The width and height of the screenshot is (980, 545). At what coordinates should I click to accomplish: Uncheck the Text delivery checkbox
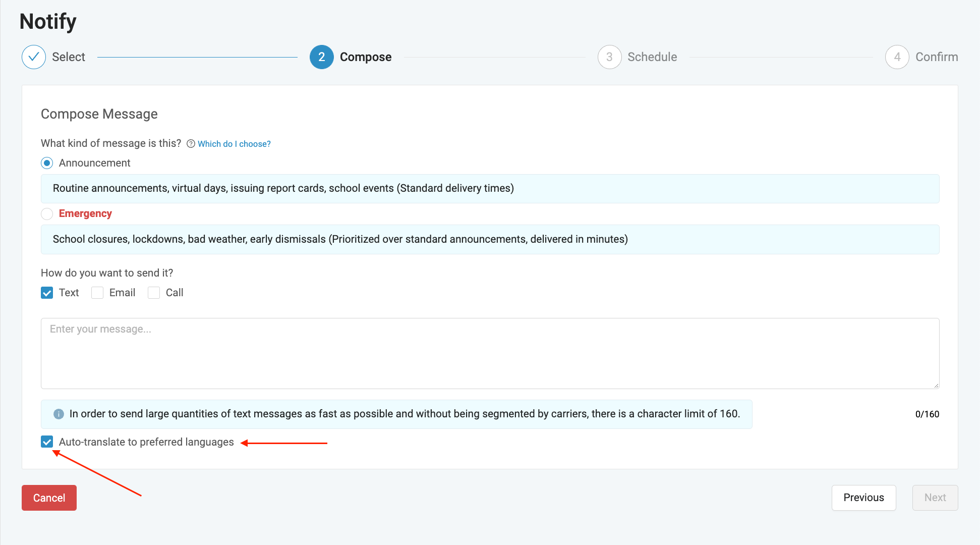(x=47, y=293)
